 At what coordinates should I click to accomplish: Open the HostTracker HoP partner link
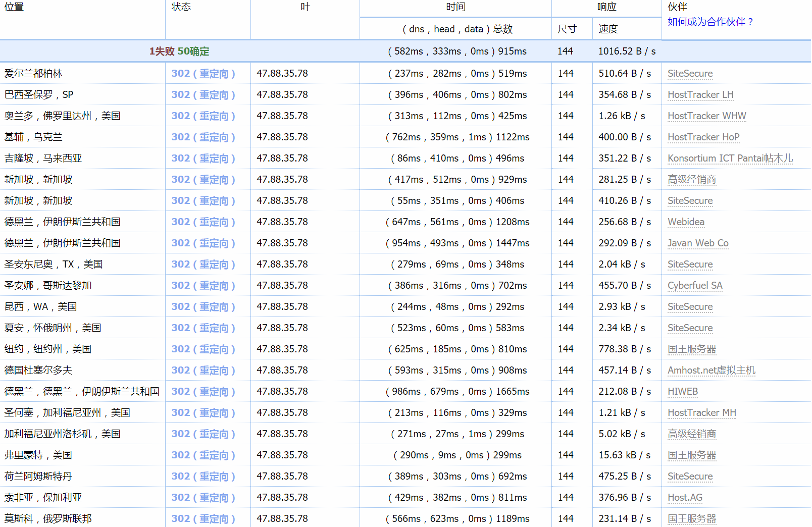703,137
